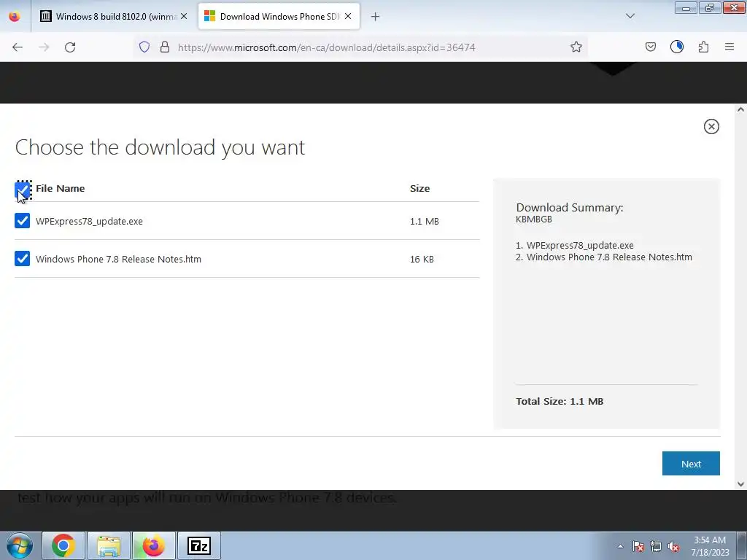Uncheck Windows Phone 7.8 Release Notes.htm checkbox

pos(23,259)
